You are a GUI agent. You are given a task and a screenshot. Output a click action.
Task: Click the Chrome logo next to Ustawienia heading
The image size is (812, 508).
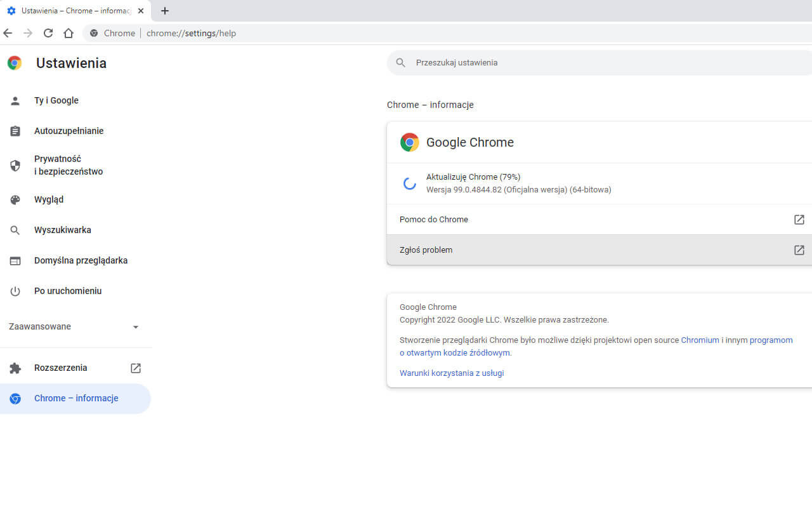point(15,63)
